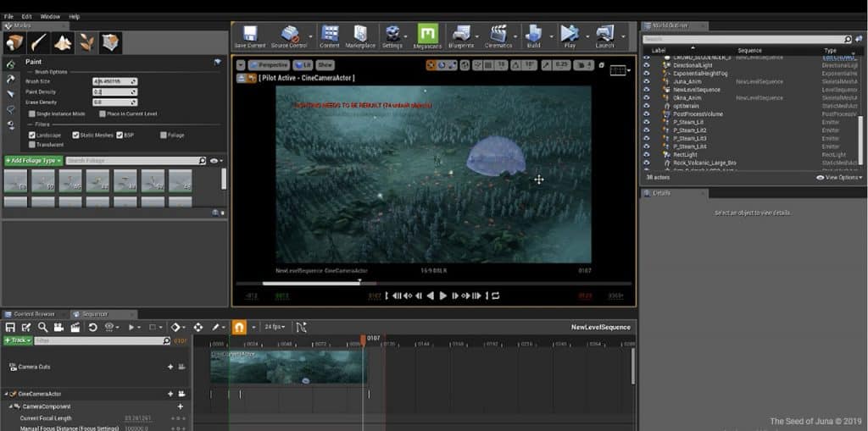
Task: Click the viewport Play forward transport button
Action: tap(442, 296)
